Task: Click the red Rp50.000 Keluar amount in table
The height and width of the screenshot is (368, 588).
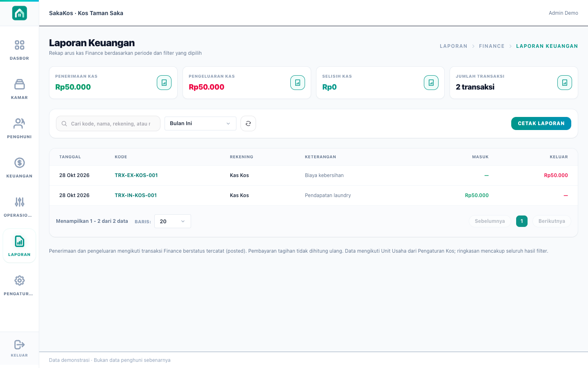Action: click(x=556, y=175)
